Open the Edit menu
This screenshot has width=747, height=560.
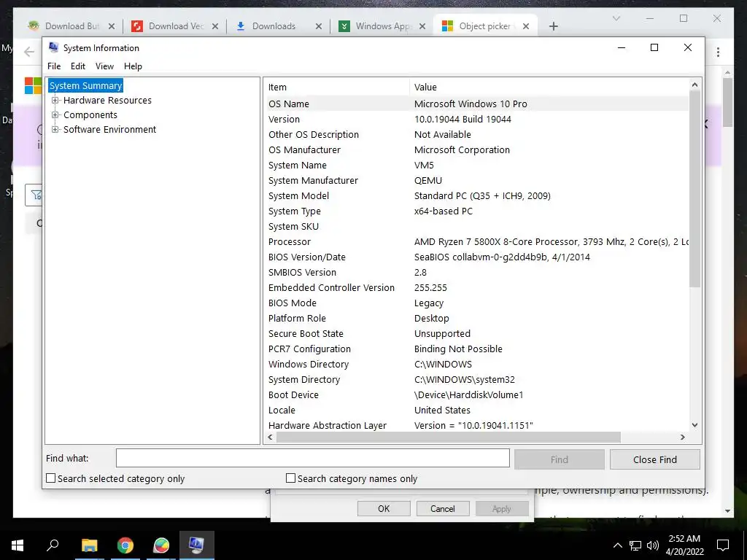(x=77, y=66)
